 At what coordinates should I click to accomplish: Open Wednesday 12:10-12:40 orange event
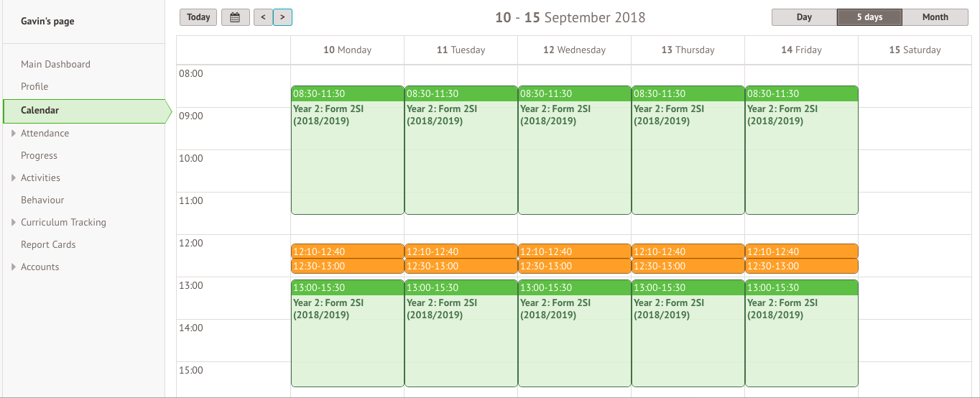click(x=574, y=251)
